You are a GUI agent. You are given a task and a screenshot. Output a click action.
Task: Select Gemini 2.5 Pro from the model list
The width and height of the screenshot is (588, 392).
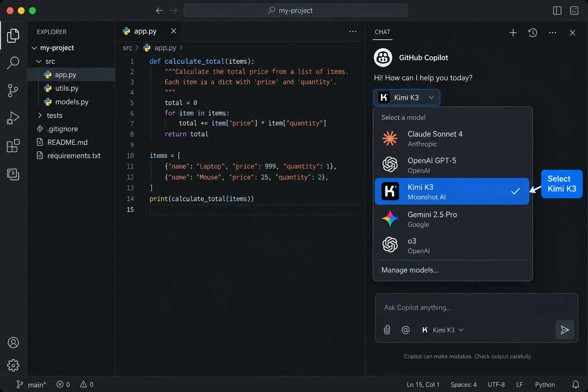tap(452, 219)
